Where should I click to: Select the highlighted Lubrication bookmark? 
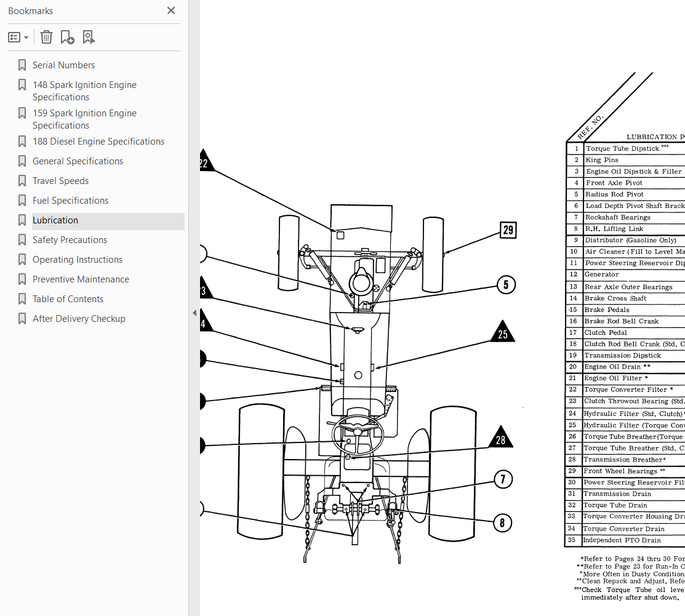55,220
